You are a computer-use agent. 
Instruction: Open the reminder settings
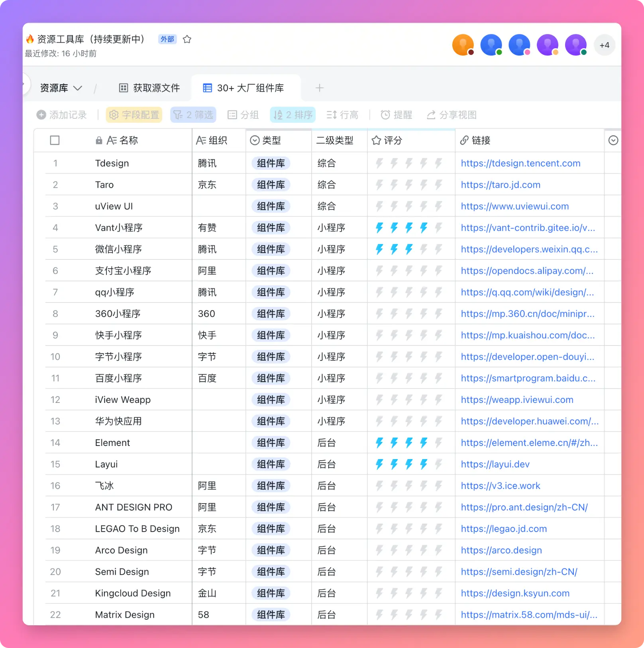(397, 115)
